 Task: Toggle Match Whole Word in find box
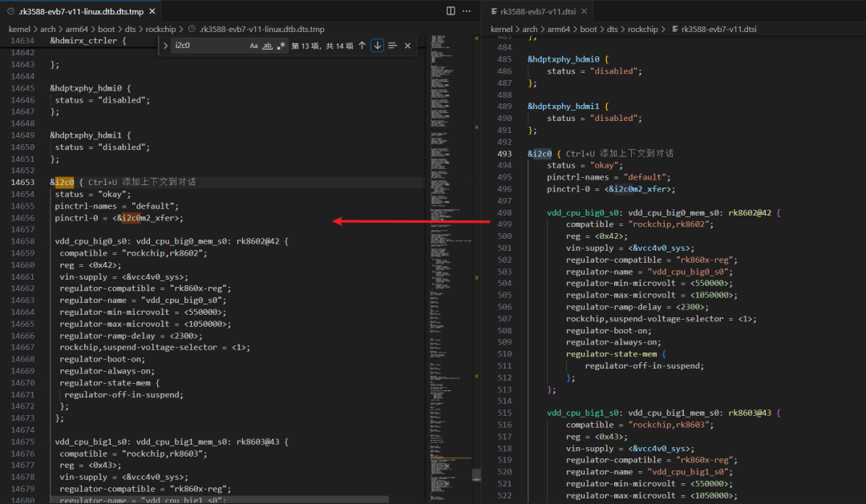pyautogui.click(x=268, y=46)
